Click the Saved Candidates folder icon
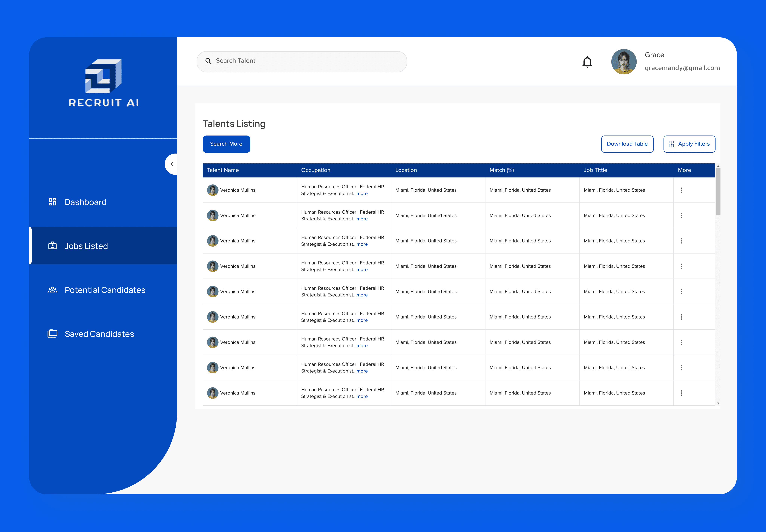 pyautogui.click(x=52, y=334)
